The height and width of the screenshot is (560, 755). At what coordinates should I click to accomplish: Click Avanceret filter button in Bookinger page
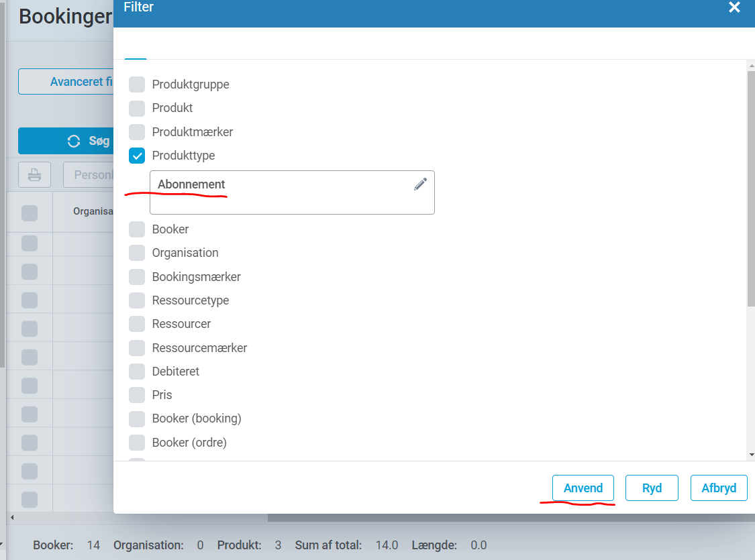[66, 82]
